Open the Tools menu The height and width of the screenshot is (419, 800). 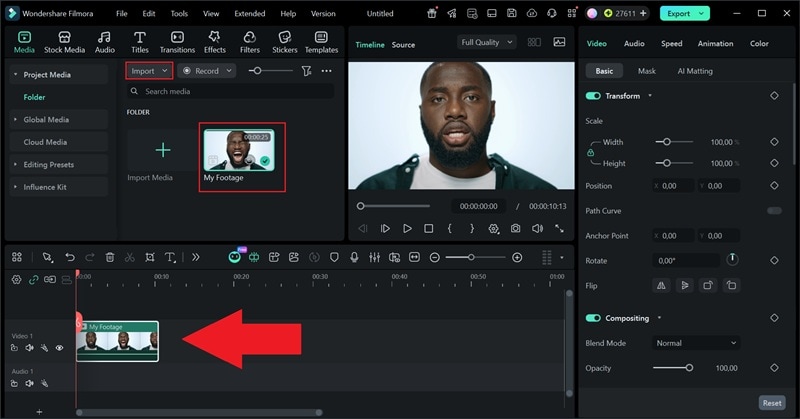pyautogui.click(x=179, y=14)
